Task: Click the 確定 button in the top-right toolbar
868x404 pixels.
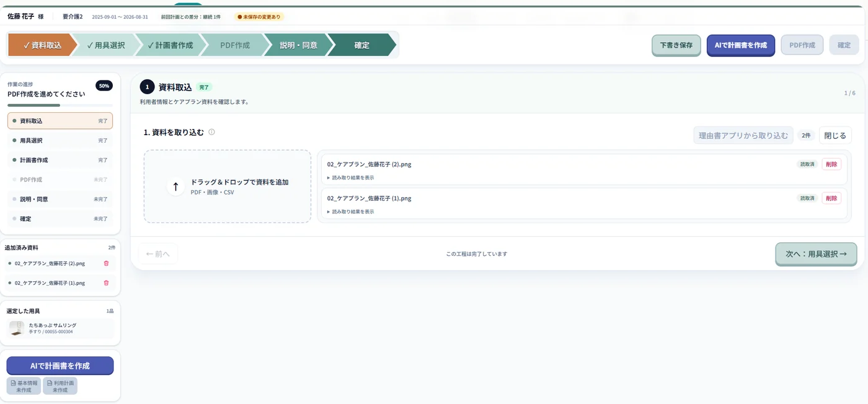Action: pyautogui.click(x=844, y=45)
